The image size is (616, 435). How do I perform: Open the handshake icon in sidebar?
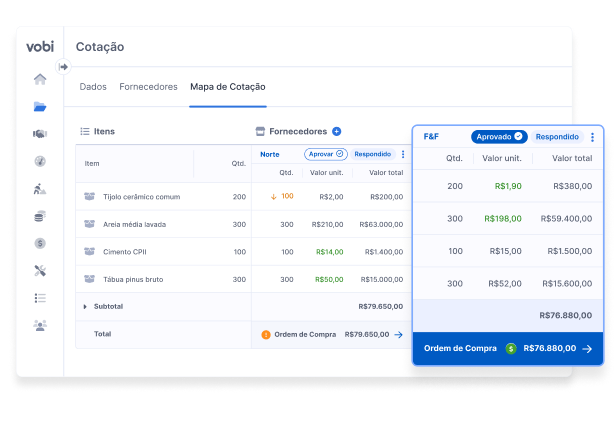tap(40, 134)
